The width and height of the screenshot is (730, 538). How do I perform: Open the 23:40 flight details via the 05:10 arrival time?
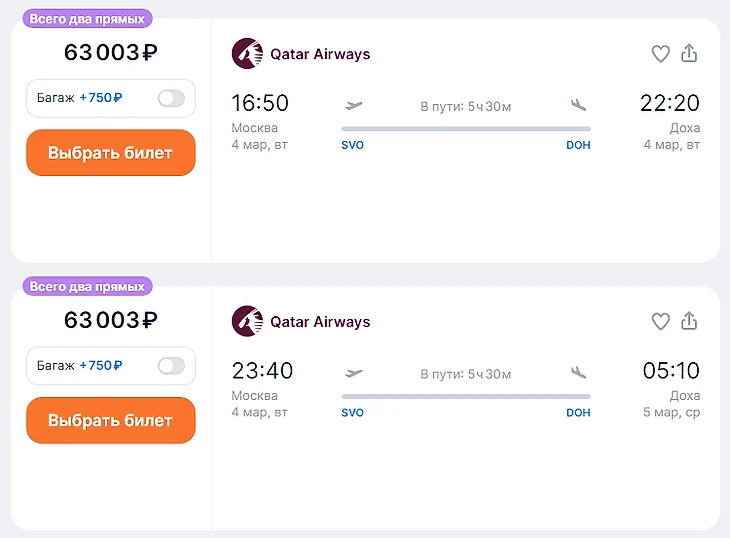(670, 371)
